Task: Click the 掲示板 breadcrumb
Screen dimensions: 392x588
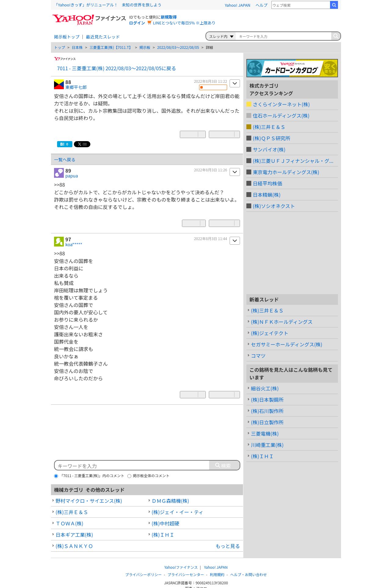Action: (x=145, y=48)
